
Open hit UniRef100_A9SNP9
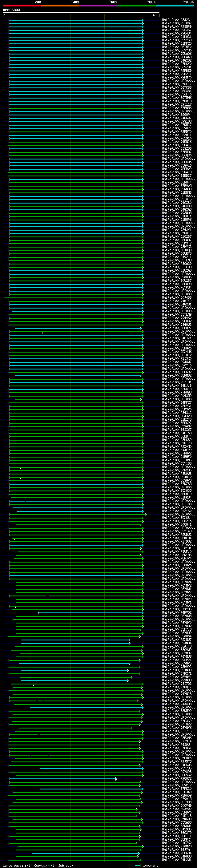pos(177,26)
